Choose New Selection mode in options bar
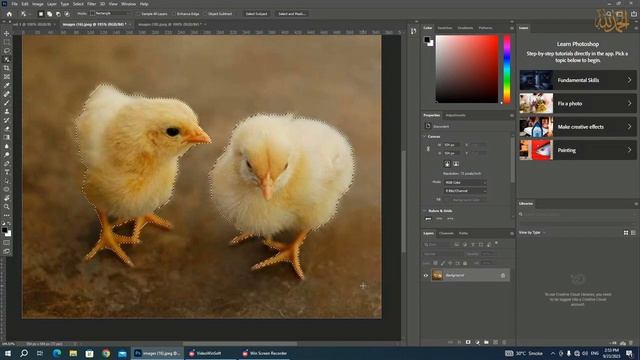Screen dimensions: 640x360 click(41, 14)
